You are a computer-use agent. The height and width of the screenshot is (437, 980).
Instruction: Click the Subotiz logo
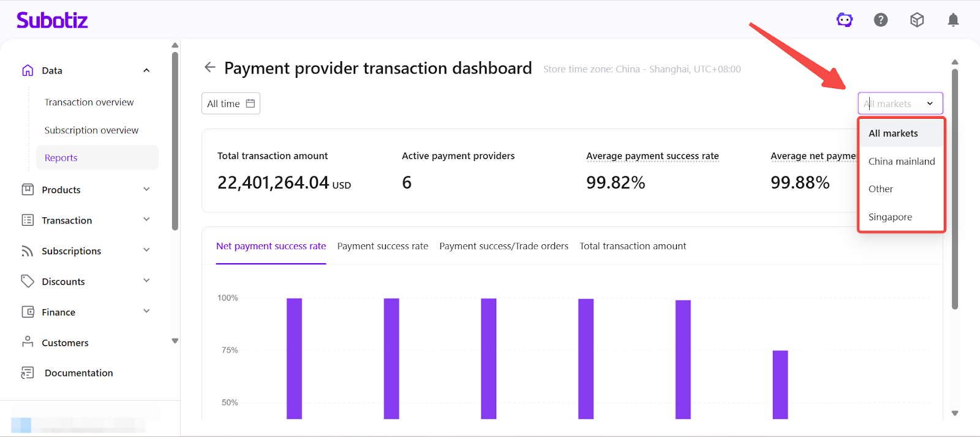(52, 20)
